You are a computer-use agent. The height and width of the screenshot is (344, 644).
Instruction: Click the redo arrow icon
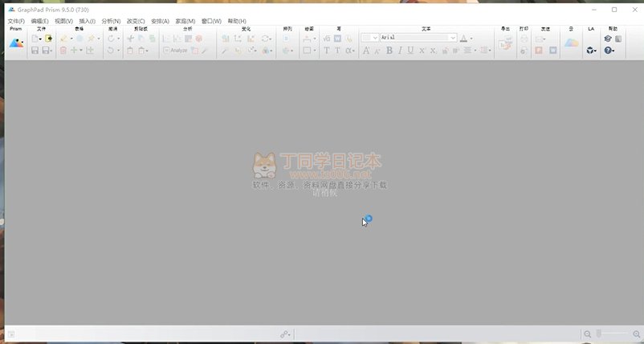(112, 39)
